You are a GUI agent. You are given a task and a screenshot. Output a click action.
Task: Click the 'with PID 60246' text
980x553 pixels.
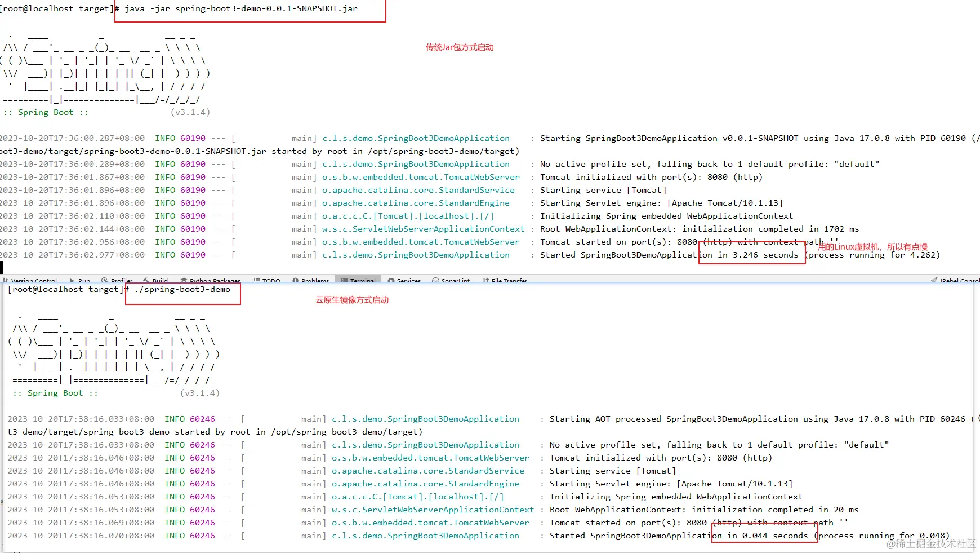tap(930, 419)
